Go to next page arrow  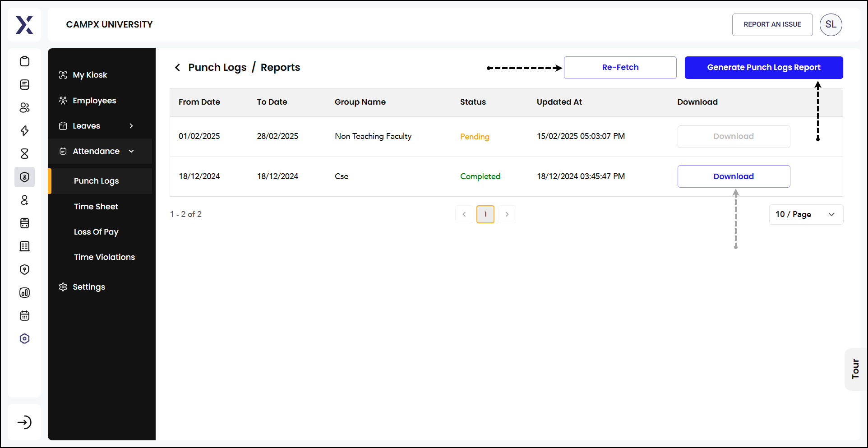click(507, 214)
